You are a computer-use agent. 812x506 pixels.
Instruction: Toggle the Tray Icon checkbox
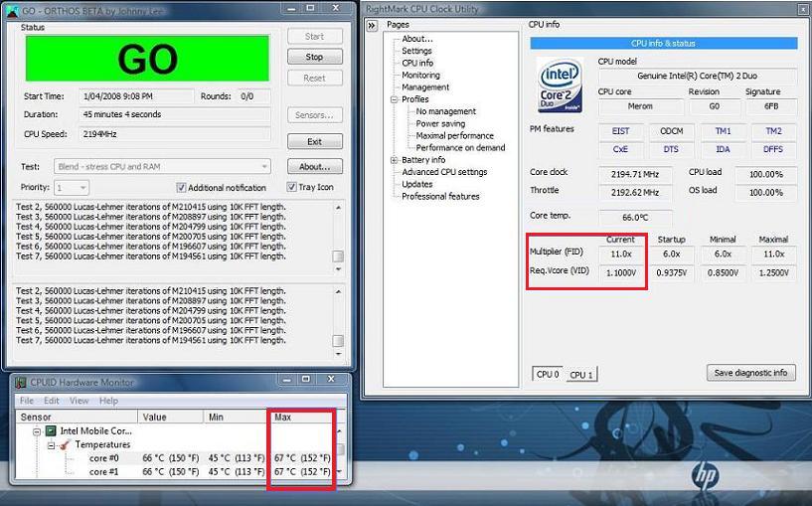(x=291, y=187)
